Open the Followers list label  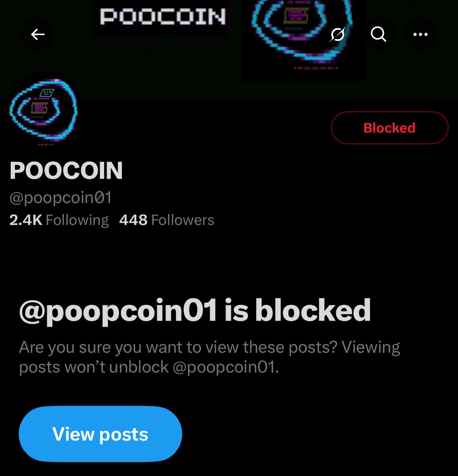click(183, 220)
